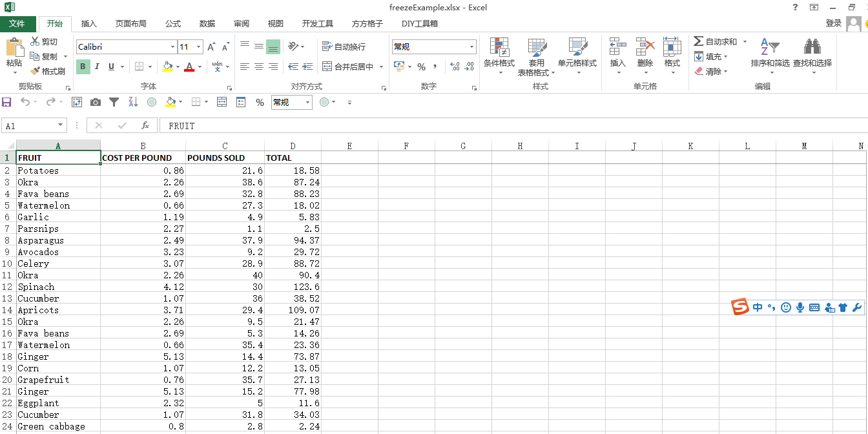The width and height of the screenshot is (868, 434).
Task: Open the 常规 combo box in the quick access toolbar
Action: 292,102
